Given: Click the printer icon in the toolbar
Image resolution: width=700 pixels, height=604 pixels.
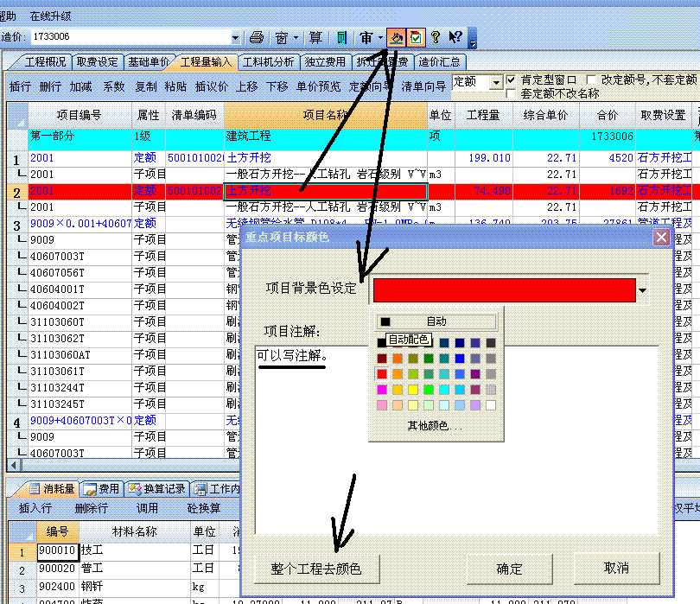Looking at the screenshot, I should [257, 38].
